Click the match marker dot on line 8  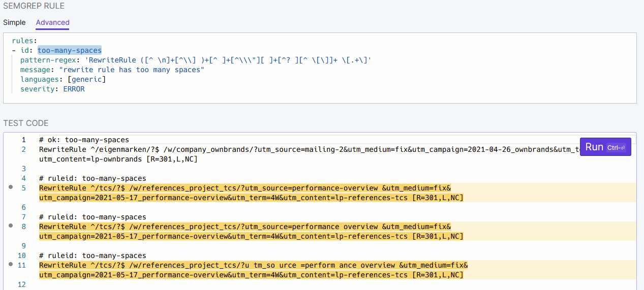[11, 225]
